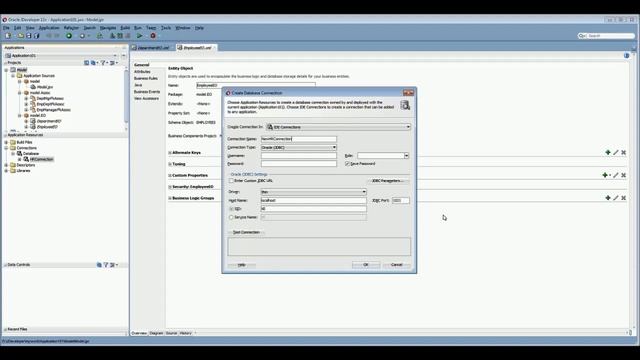Click the JDBC Port input field
Viewport: 640px width, 360px height.
[x=400, y=200]
